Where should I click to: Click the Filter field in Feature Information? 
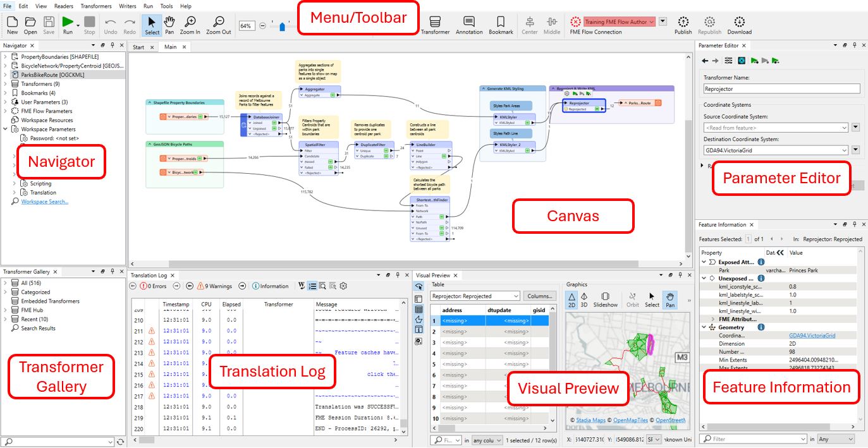(x=752, y=439)
